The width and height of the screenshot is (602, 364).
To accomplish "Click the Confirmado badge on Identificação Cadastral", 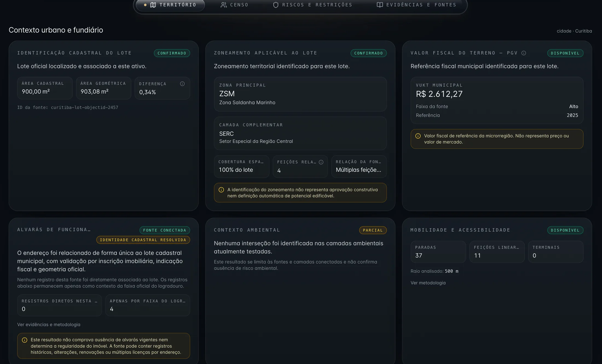I will pos(172,53).
